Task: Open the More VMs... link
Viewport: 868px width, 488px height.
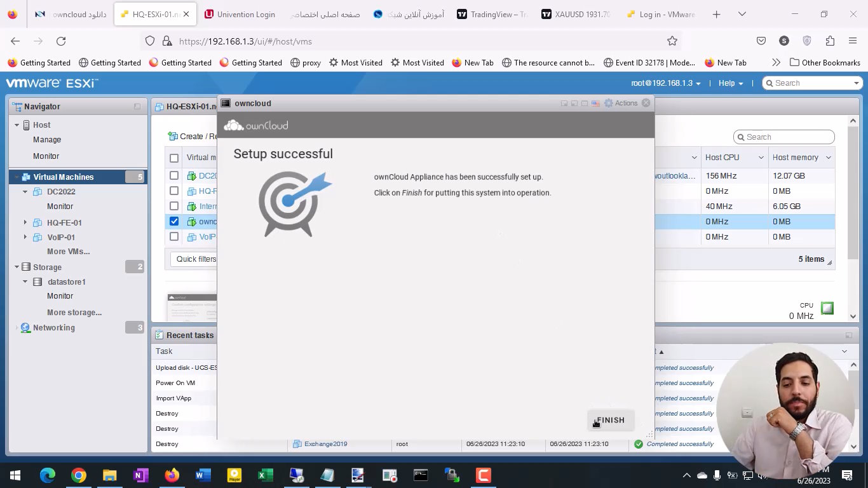Action: point(68,252)
